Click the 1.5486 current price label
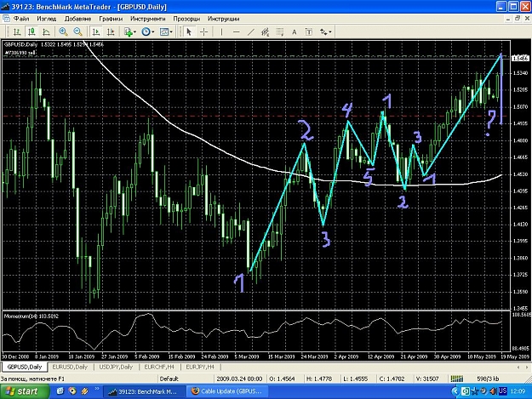This screenshot has height=399, width=532. click(x=520, y=59)
